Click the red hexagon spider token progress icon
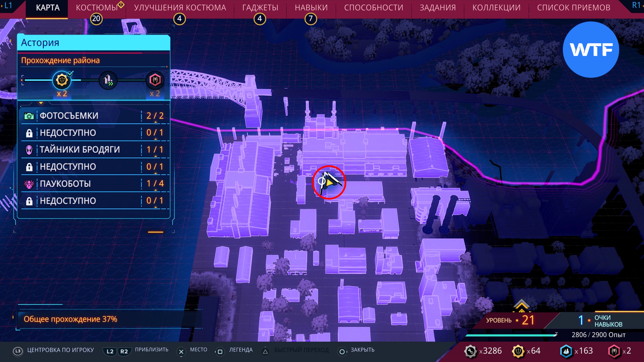Viewport: 644px width, 362px height. [155, 80]
